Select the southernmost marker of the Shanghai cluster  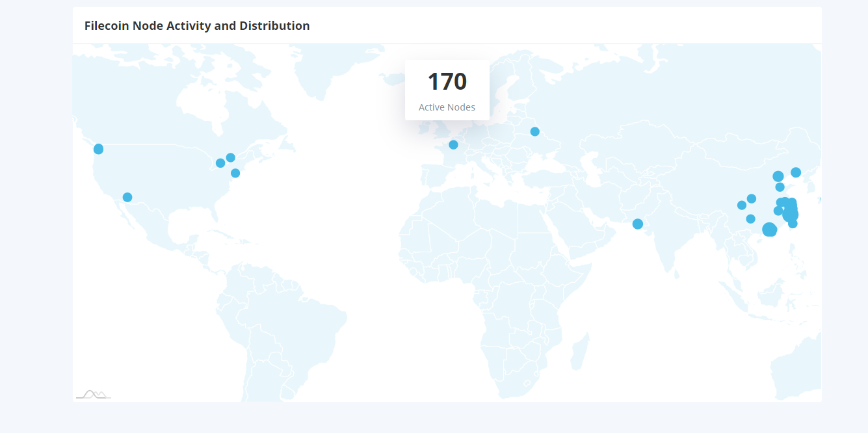(793, 223)
